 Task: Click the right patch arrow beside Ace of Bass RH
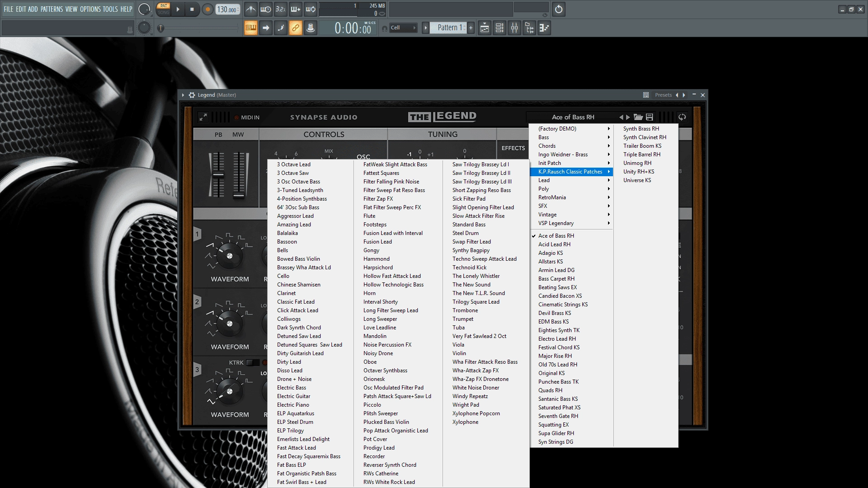(x=628, y=117)
